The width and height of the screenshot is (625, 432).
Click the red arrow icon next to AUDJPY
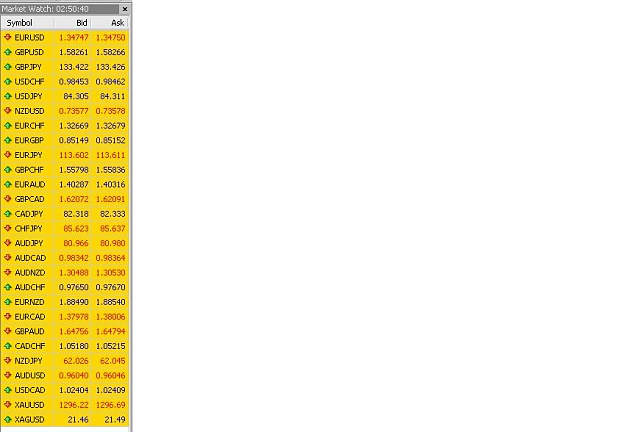tap(8, 243)
